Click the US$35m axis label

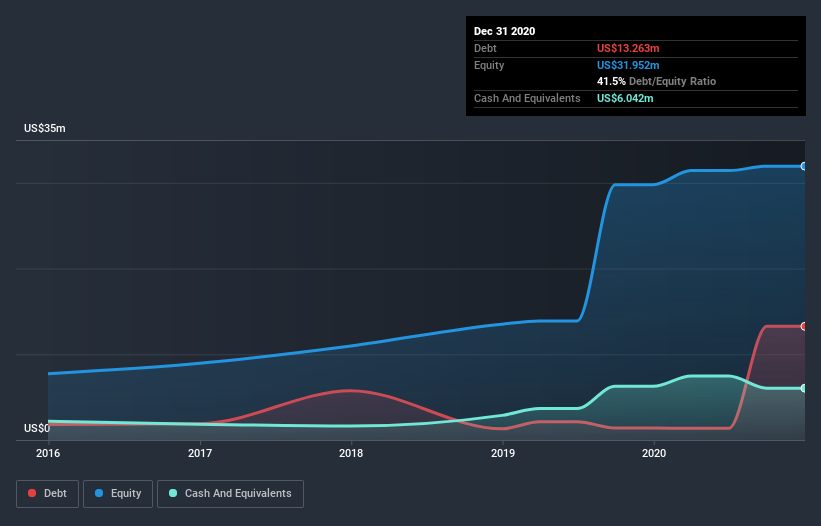pyautogui.click(x=45, y=128)
